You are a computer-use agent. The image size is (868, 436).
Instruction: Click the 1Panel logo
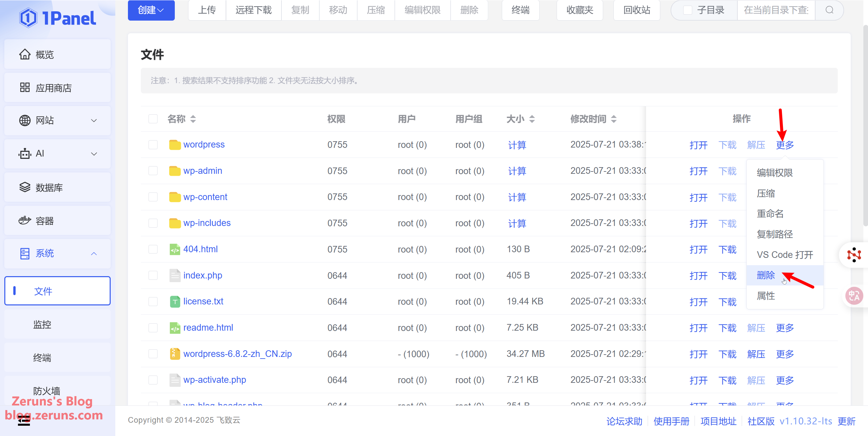(x=57, y=18)
